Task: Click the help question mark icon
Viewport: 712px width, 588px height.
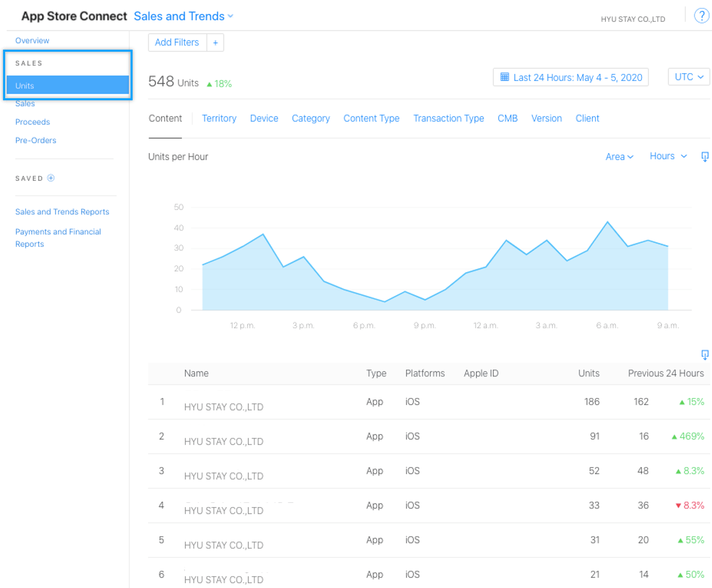Action: point(701,16)
